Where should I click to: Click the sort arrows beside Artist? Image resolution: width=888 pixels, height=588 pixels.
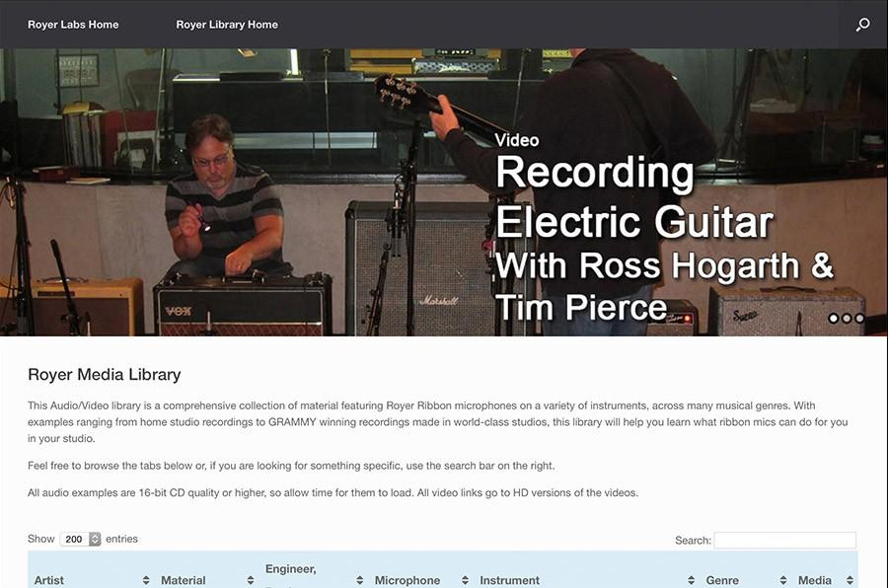[146, 580]
